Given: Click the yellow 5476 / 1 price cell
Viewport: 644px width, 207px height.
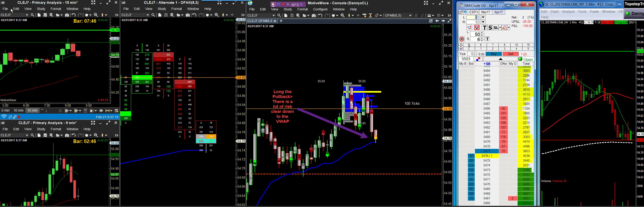Looking at the screenshot, I should pos(487,156).
